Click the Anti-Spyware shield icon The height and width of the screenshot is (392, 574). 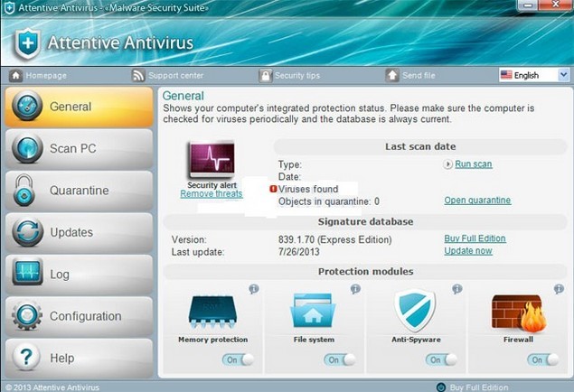(x=415, y=310)
